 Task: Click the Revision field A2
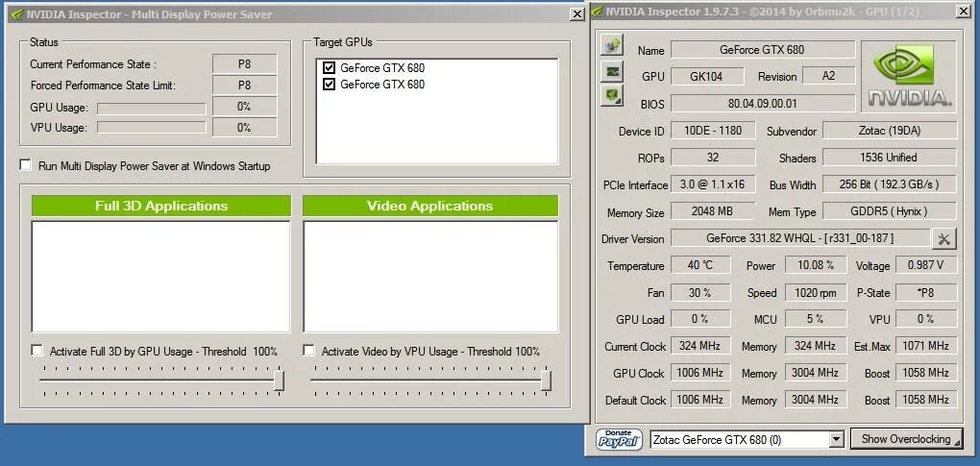coord(828,76)
